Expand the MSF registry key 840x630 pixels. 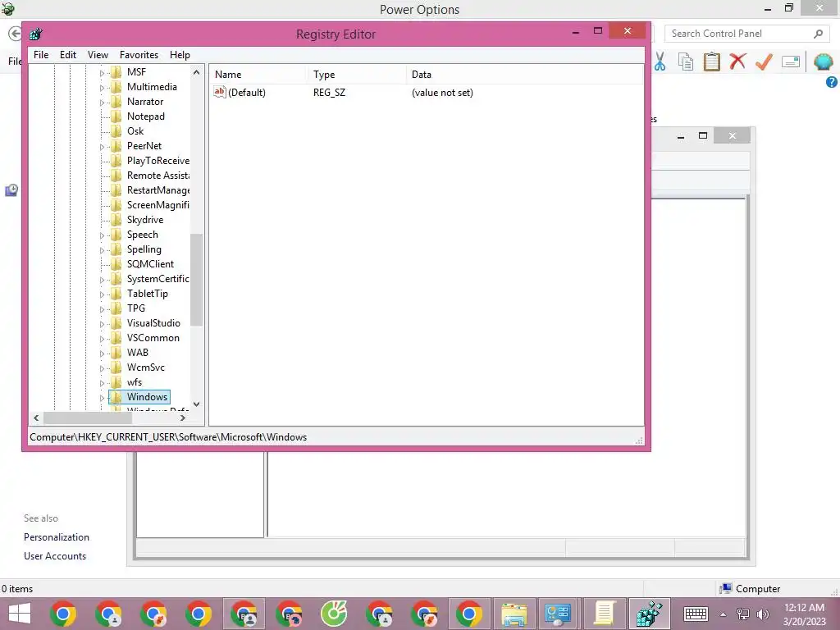102,73
